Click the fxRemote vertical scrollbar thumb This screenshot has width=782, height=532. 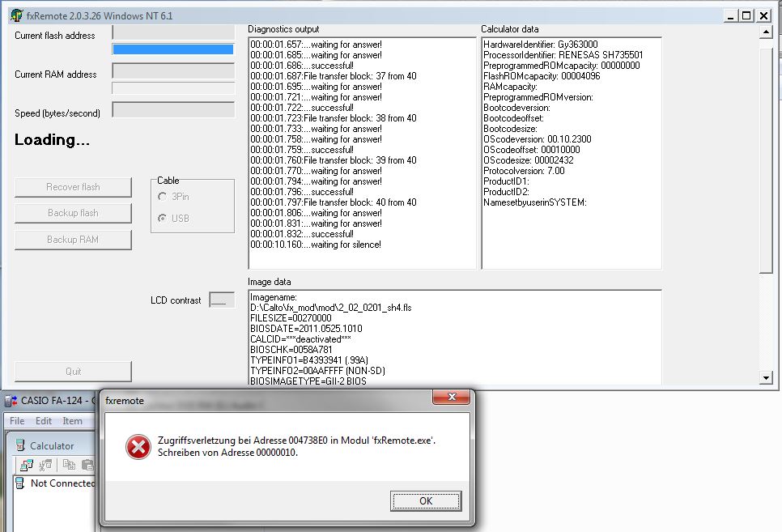click(766, 160)
